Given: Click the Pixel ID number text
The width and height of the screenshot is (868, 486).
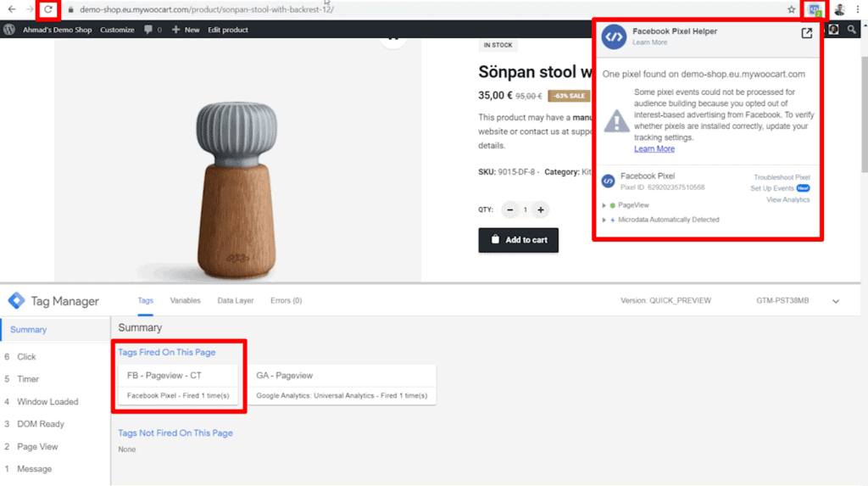Looking at the screenshot, I should [662, 187].
